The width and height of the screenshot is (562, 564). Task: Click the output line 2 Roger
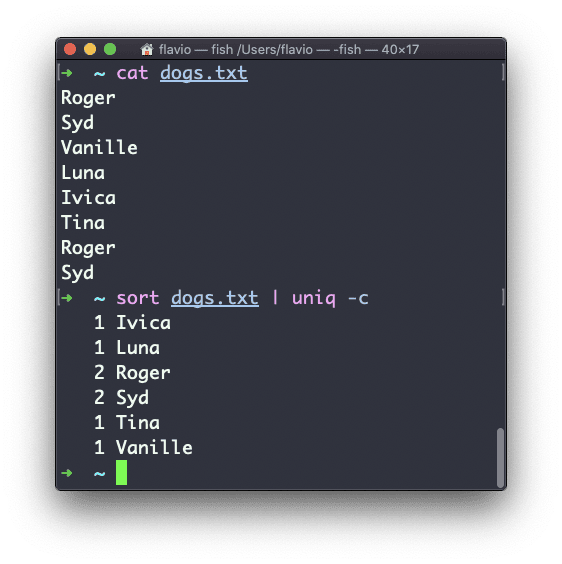132,373
